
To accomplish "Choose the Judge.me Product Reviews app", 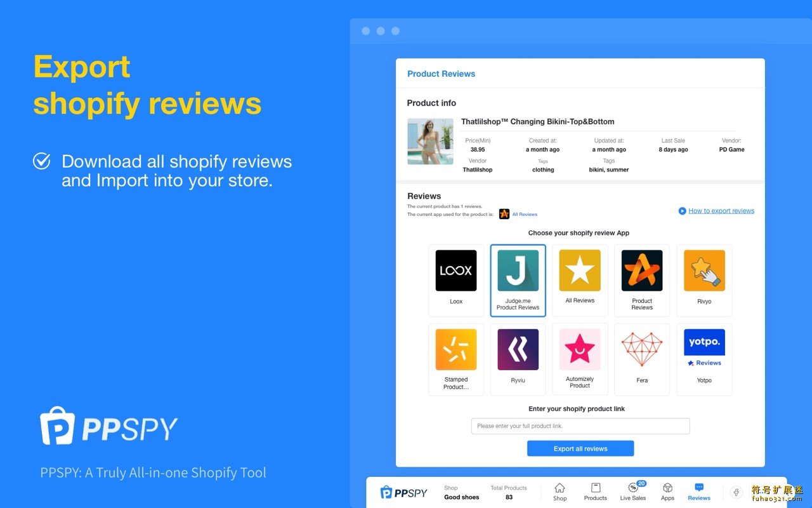I will (518, 280).
